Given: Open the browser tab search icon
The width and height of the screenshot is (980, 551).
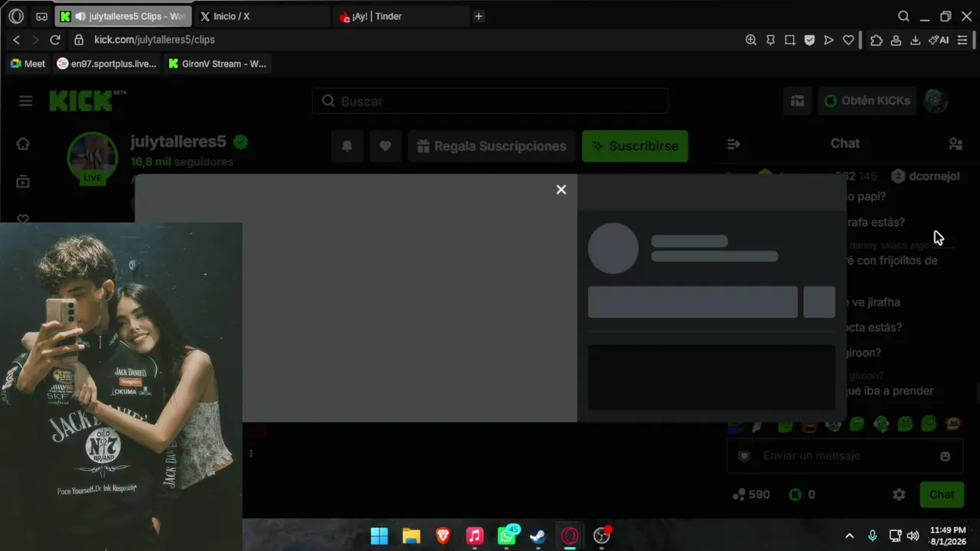Looking at the screenshot, I should (903, 16).
